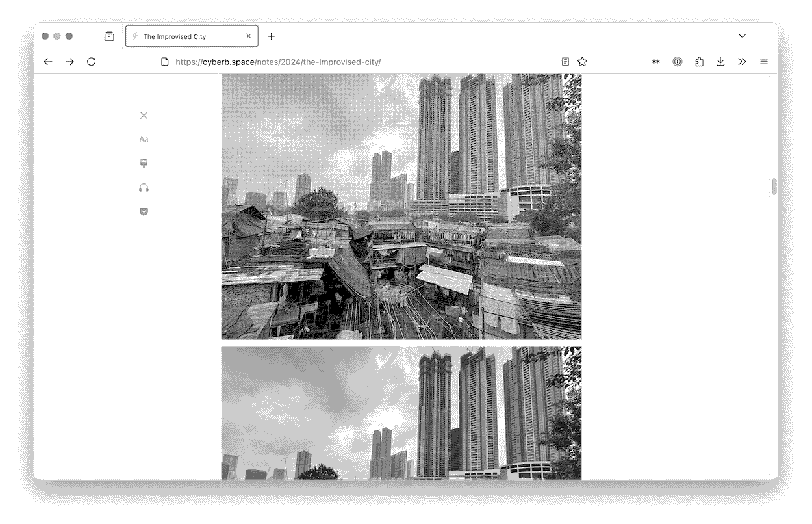Viewport: 812px width, 524px height.
Task: Click the vertical scrollbar thumb
Action: 774,186
